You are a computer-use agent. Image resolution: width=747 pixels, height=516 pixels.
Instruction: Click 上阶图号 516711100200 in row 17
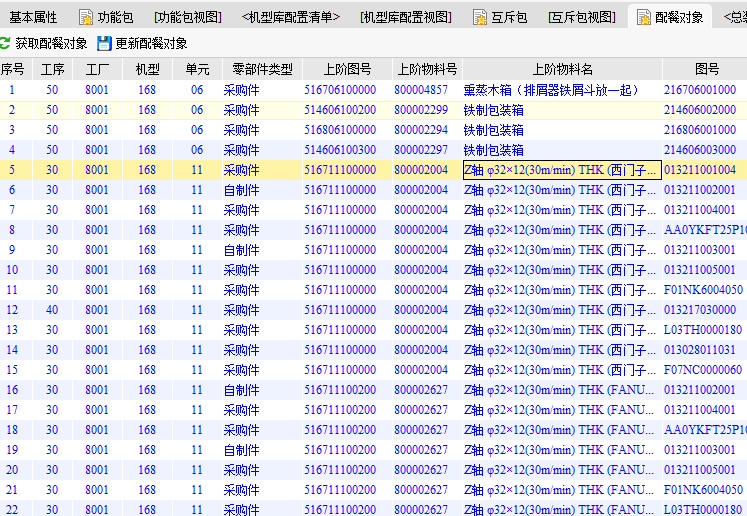(340, 410)
